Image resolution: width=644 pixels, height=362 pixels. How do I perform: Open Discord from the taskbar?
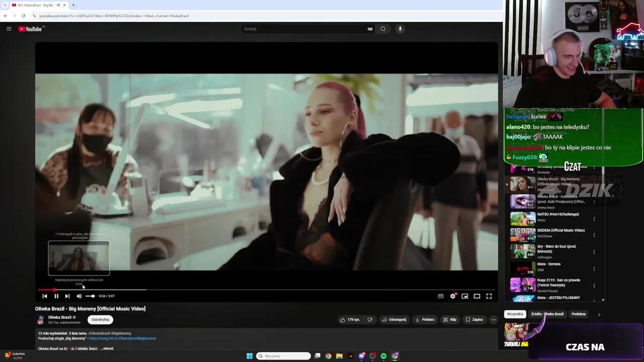[x=362, y=356]
